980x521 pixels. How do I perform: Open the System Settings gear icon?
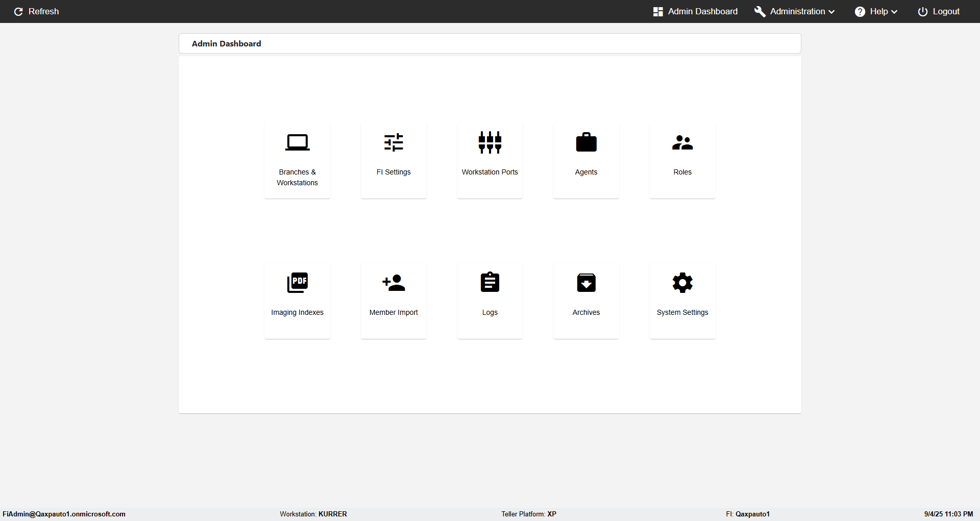click(682, 283)
